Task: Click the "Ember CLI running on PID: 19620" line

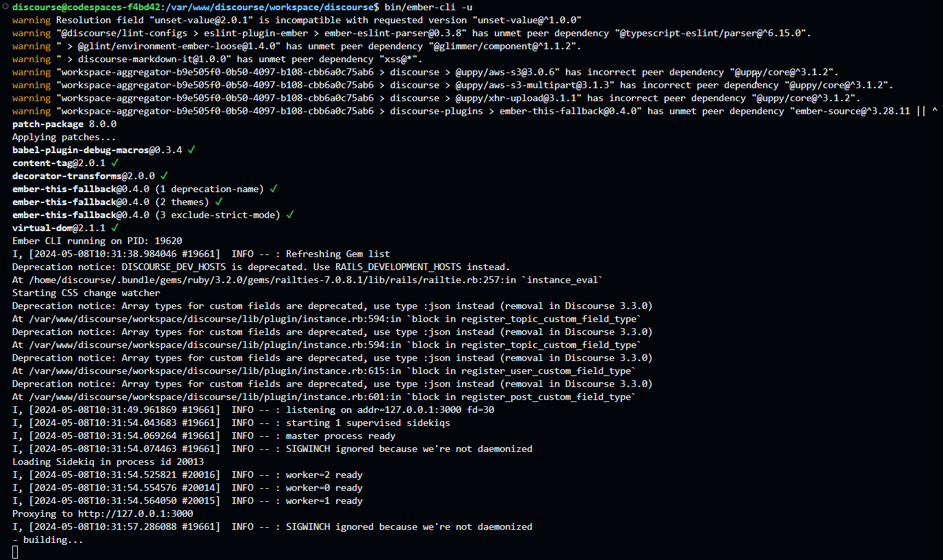Action: (x=97, y=241)
